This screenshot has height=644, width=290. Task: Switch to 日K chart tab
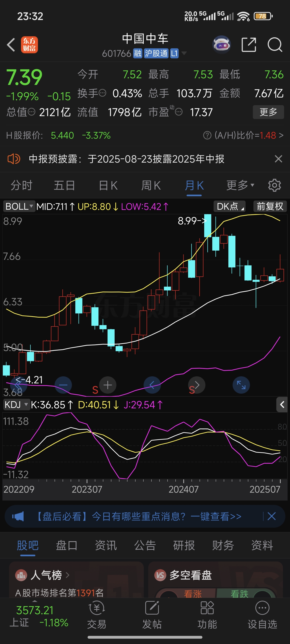pyautogui.click(x=108, y=186)
